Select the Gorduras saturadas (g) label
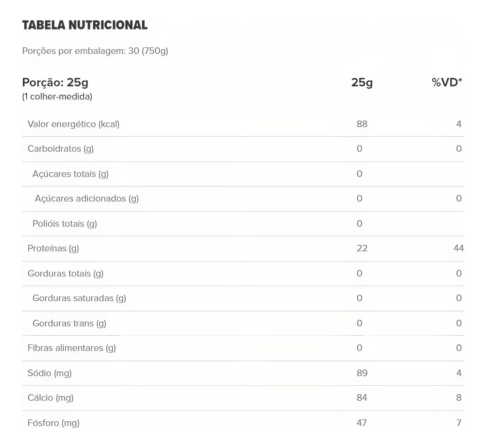 79,298
